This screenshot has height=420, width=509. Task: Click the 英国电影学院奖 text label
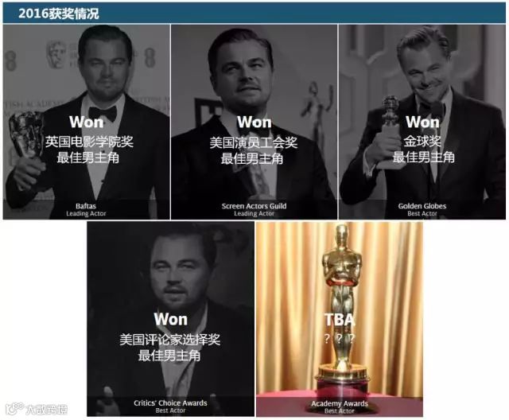(89, 142)
